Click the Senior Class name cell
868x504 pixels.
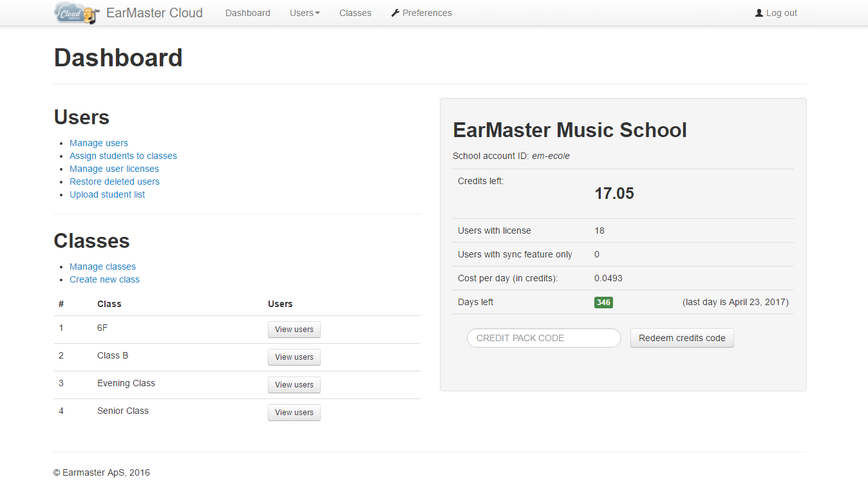(x=123, y=411)
